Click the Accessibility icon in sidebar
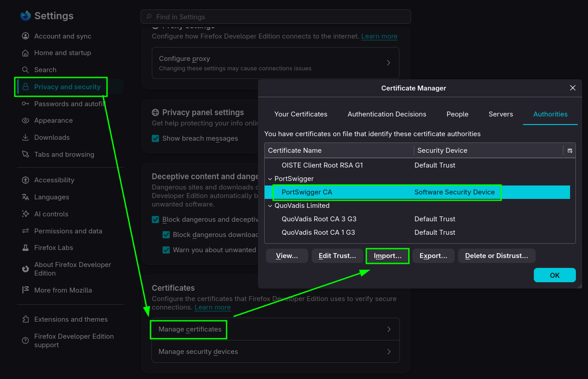This screenshot has height=379, width=588. tap(26, 180)
